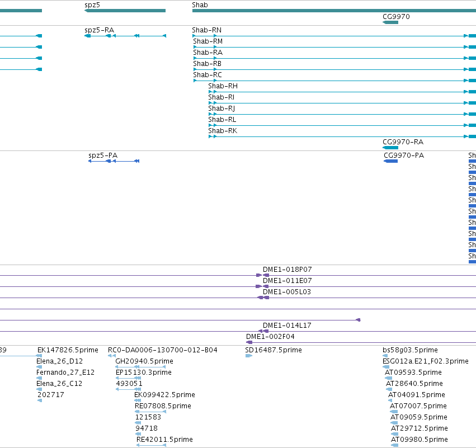Click the spz5 gene bar
Viewport: 476px width, 448px height.
(125, 11)
